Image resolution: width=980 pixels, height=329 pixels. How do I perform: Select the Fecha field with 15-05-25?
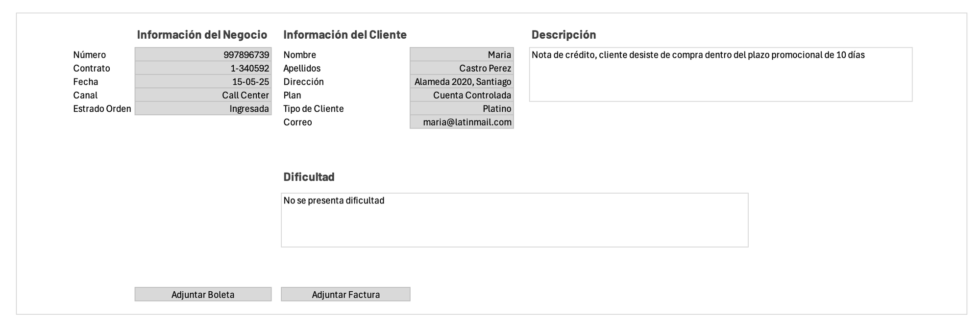(x=203, y=81)
